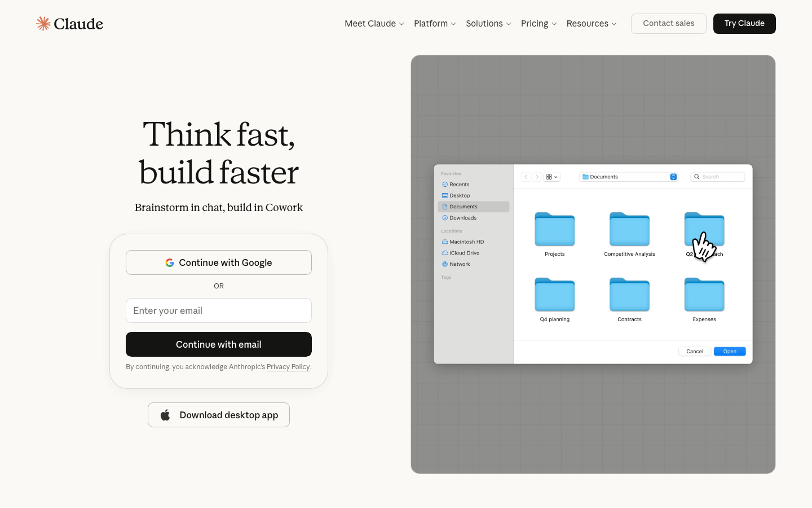Select Downloads in the Finder sidebar
Image resolution: width=812 pixels, height=508 pixels.
tap(474, 218)
